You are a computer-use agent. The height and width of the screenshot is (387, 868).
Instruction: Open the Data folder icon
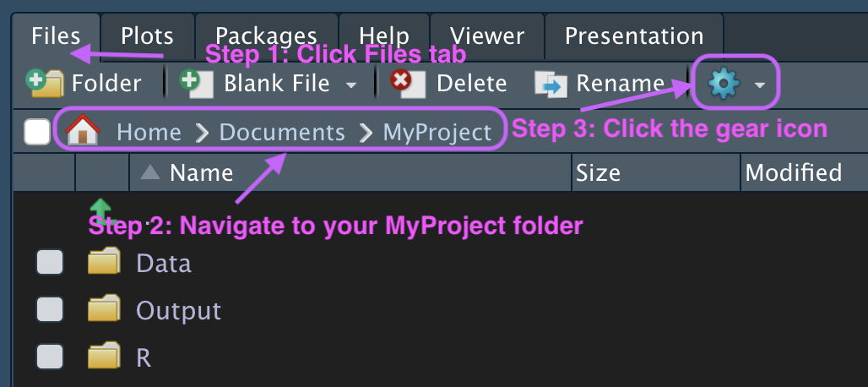click(105, 264)
